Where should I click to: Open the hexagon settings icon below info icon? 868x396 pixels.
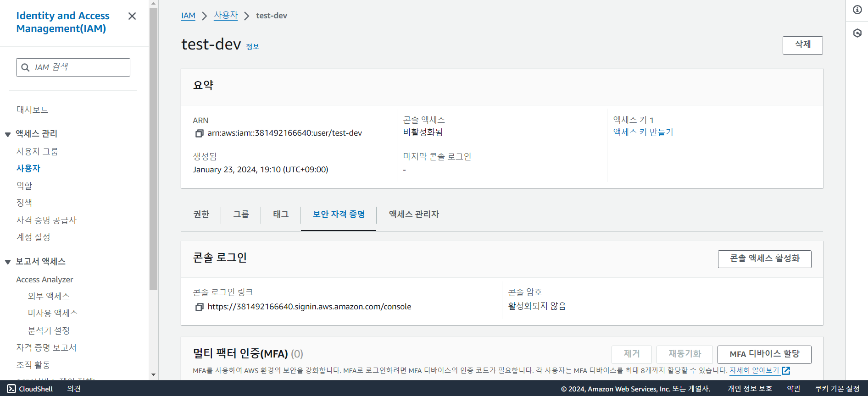[x=857, y=33]
